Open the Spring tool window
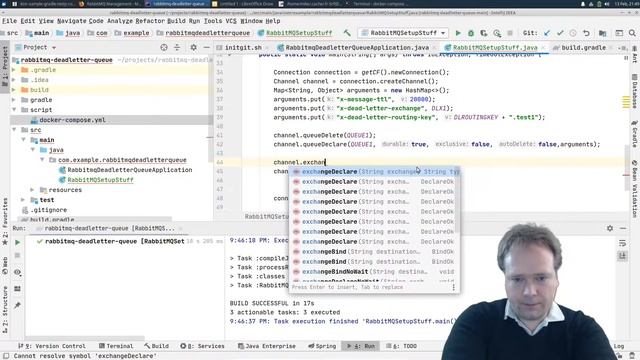 pos(322,346)
